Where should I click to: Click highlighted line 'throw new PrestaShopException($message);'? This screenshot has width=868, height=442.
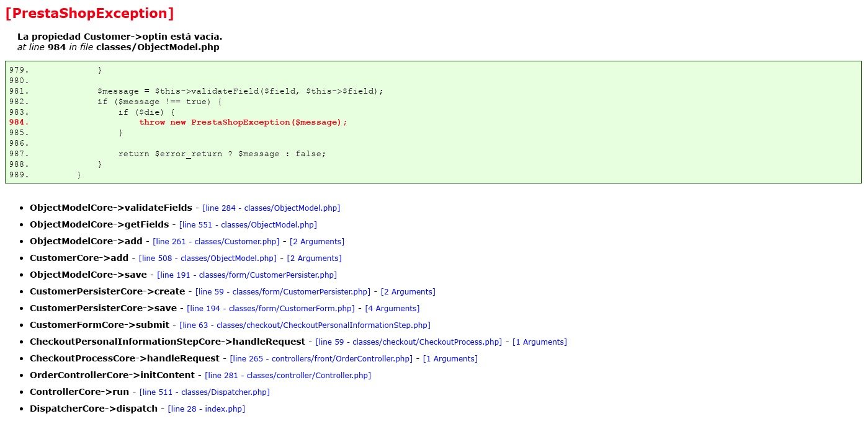243,122
